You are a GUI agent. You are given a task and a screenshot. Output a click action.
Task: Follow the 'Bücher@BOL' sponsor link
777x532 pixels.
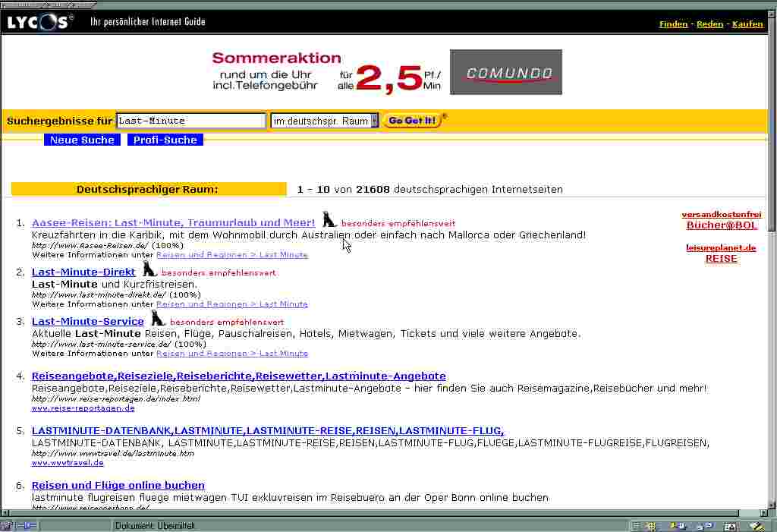[722, 225]
